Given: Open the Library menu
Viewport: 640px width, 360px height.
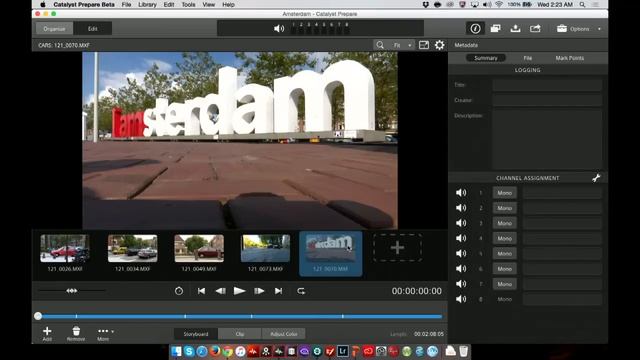Looking at the screenshot, I should (147, 4).
